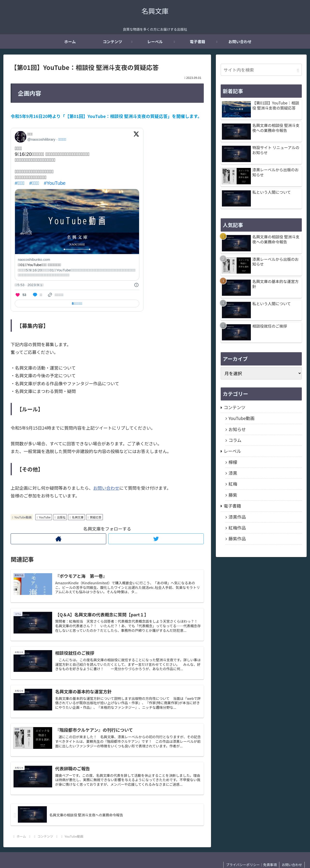Click the naocoshibunko.com link card in tweet
The image size is (310, 868).
tap(77, 267)
